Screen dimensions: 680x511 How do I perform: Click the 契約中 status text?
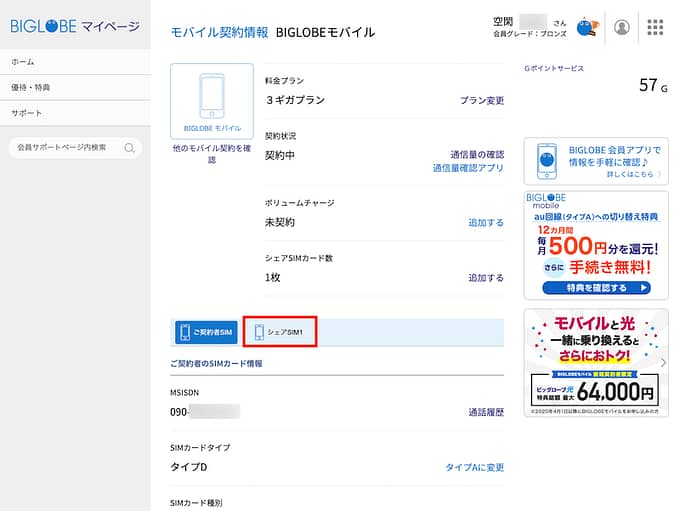280,155
